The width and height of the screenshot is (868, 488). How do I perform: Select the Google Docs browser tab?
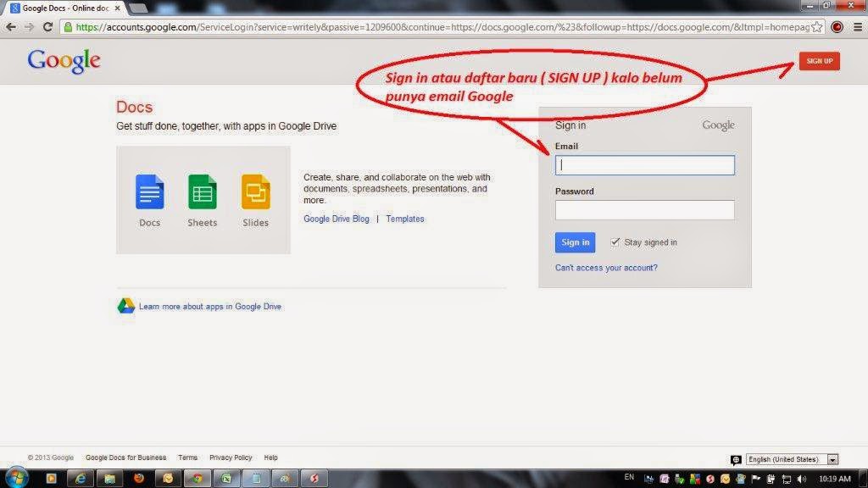(x=65, y=8)
